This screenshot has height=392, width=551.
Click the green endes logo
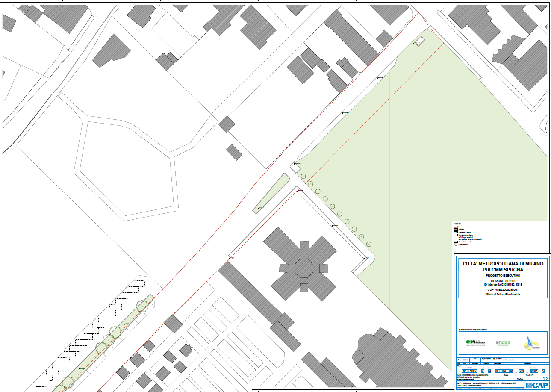(503, 343)
